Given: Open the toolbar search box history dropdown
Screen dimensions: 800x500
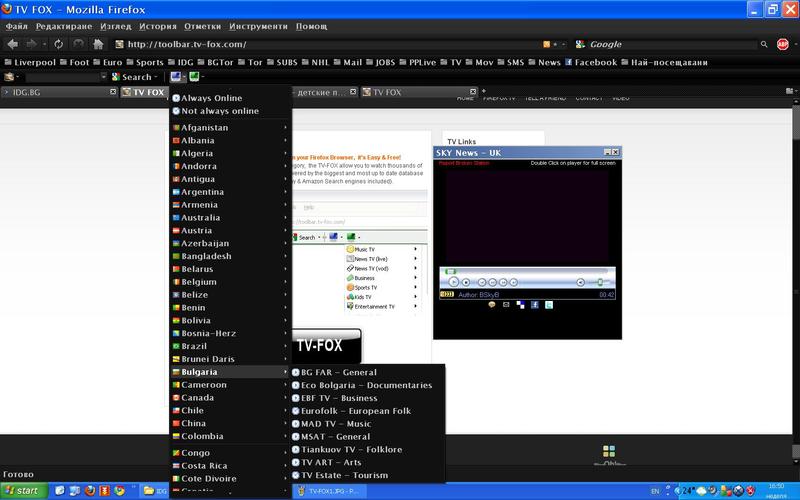Looking at the screenshot, I should click(x=104, y=77).
